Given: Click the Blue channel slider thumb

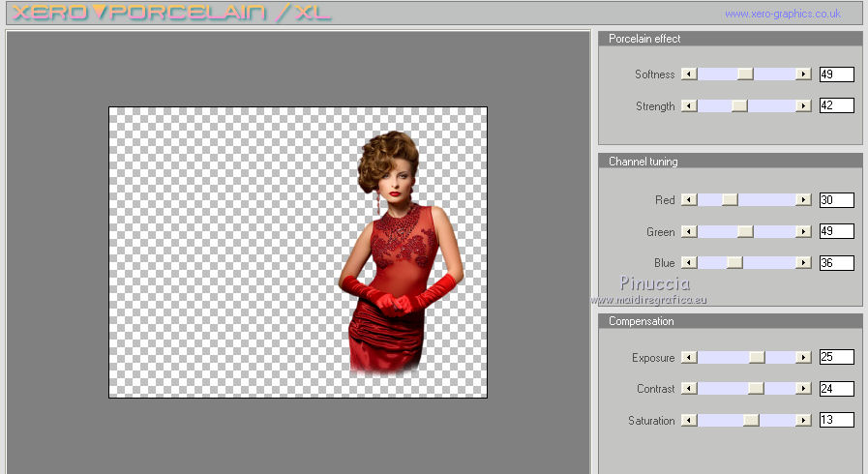Looking at the screenshot, I should point(734,263).
